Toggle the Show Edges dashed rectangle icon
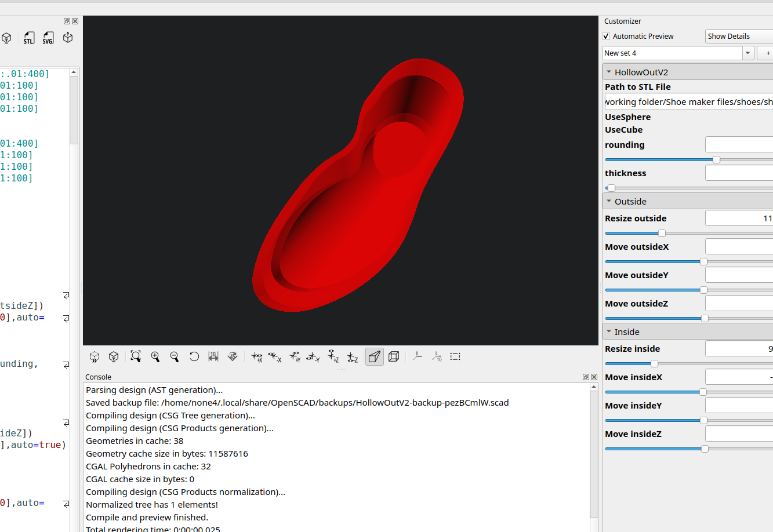Viewport: 773px width, 532px height. pyautogui.click(x=455, y=356)
